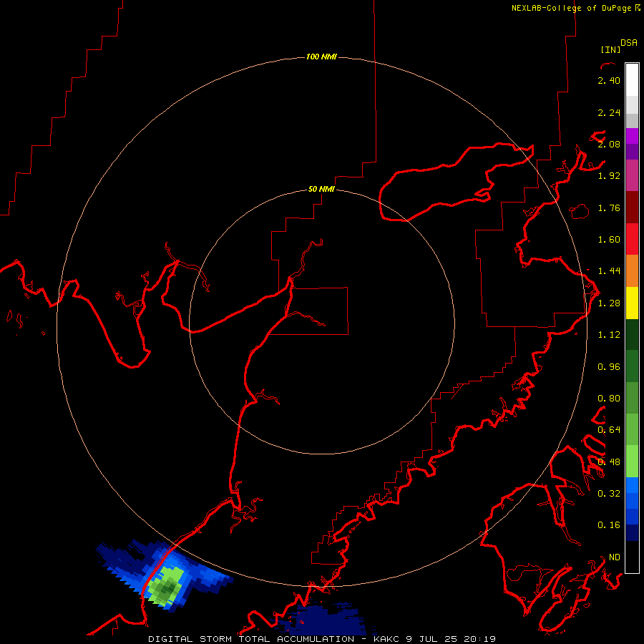Image resolution: width=644 pixels, height=644 pixels.
Task: Pick the black ND legend swatch
Action: pyautogui.click(x=632, y=557)
